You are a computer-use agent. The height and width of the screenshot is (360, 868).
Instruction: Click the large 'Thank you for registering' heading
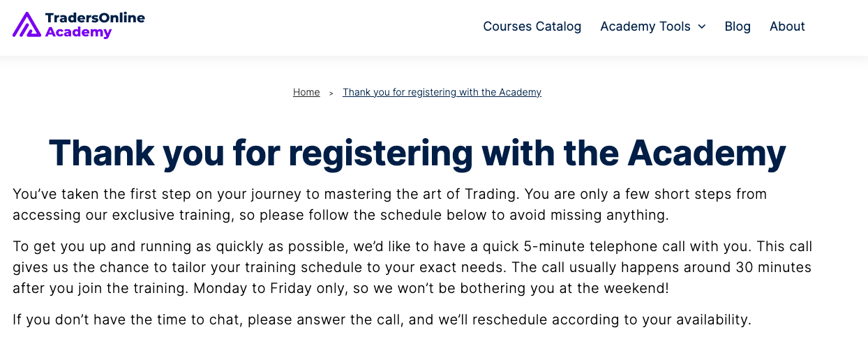point(417,152)
